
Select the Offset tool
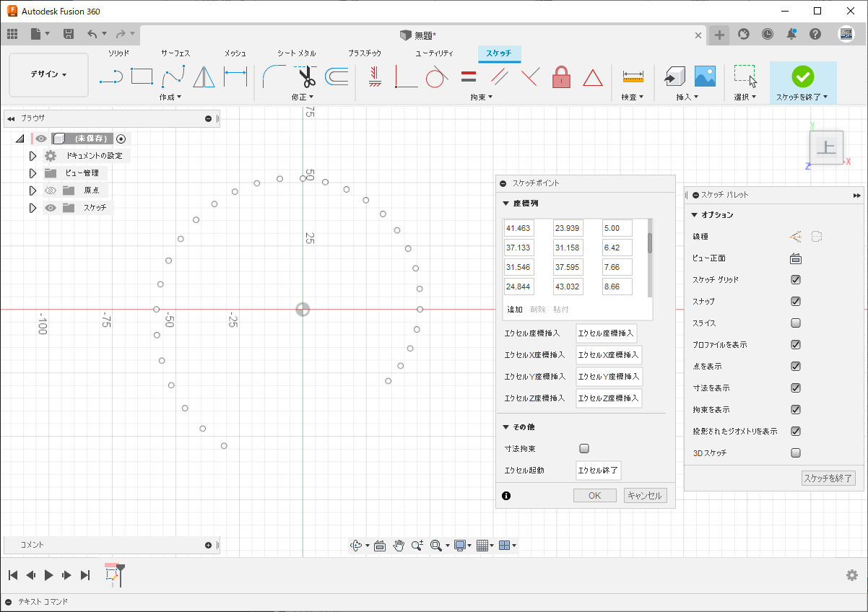337,76
